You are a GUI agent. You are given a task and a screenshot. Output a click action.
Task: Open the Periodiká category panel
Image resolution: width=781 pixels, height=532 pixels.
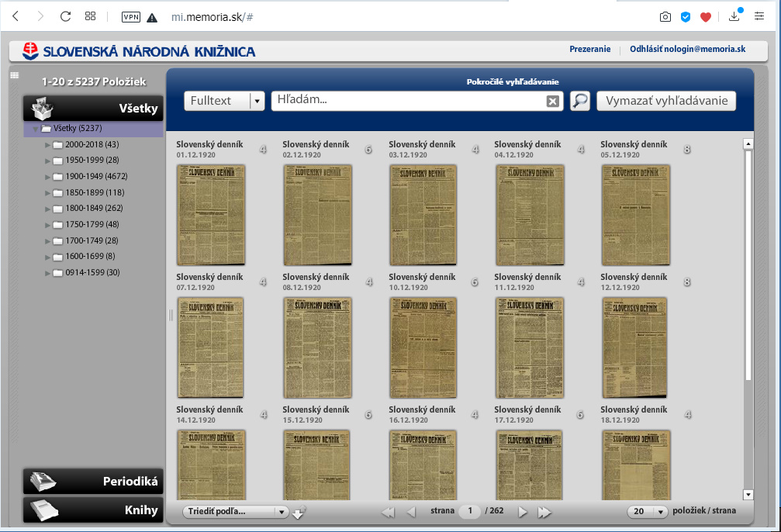93,481
